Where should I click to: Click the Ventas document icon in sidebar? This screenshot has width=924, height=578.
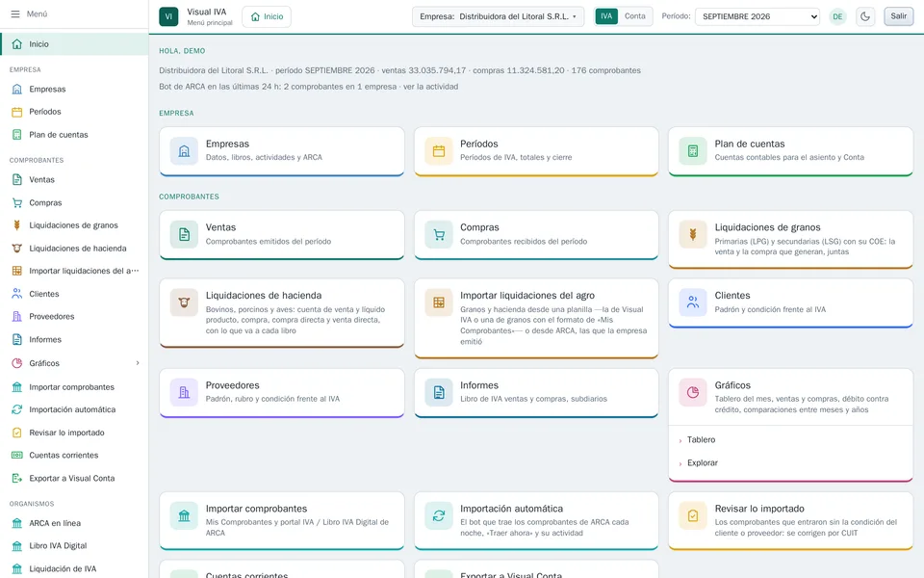[17, 179]
